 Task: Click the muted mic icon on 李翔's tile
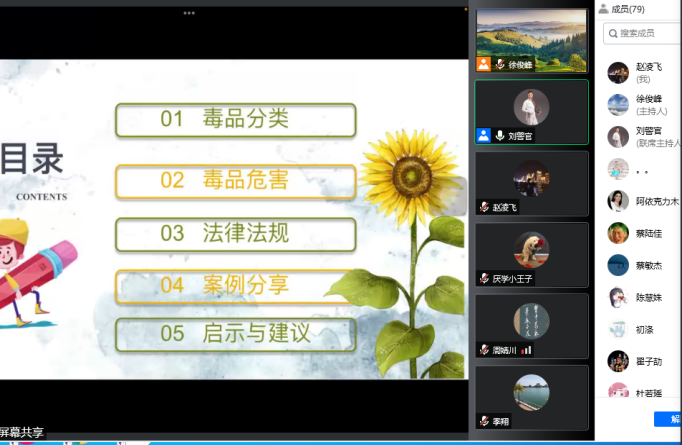coord(484,421)
